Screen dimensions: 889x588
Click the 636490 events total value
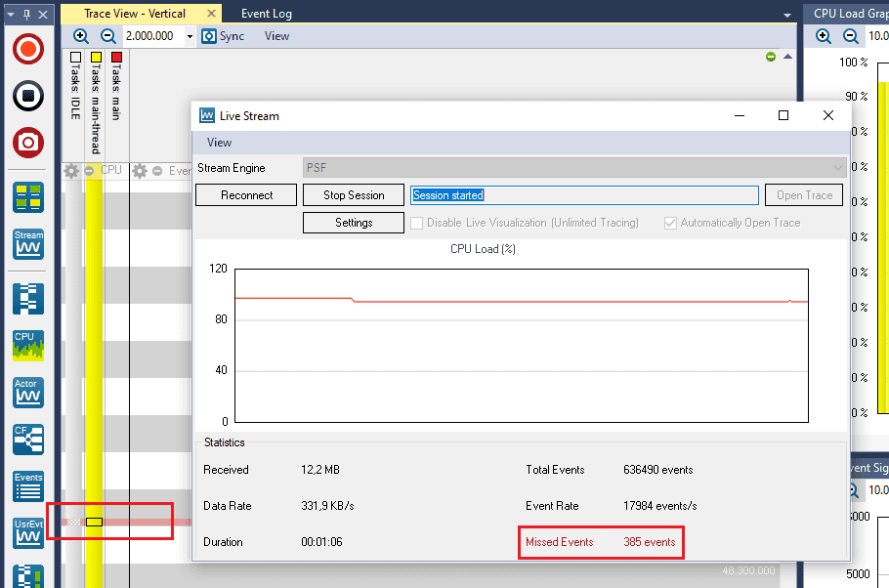tap(657, 470)
